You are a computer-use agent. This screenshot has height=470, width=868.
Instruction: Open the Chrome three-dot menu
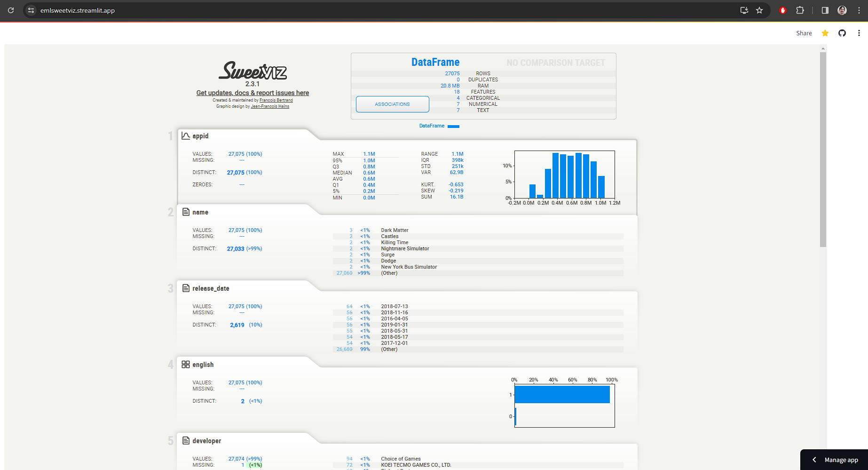859,10
